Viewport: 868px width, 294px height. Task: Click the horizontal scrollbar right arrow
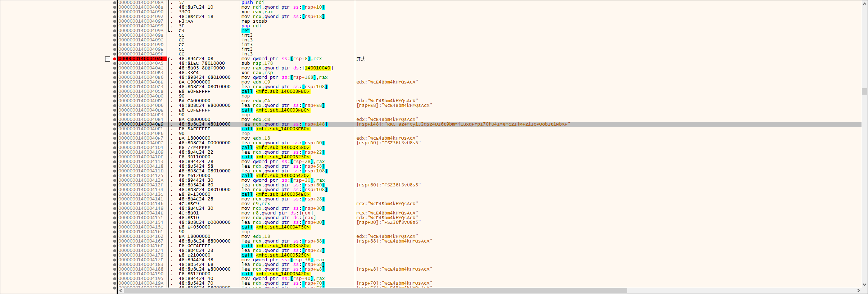click(x=858, y=290)
